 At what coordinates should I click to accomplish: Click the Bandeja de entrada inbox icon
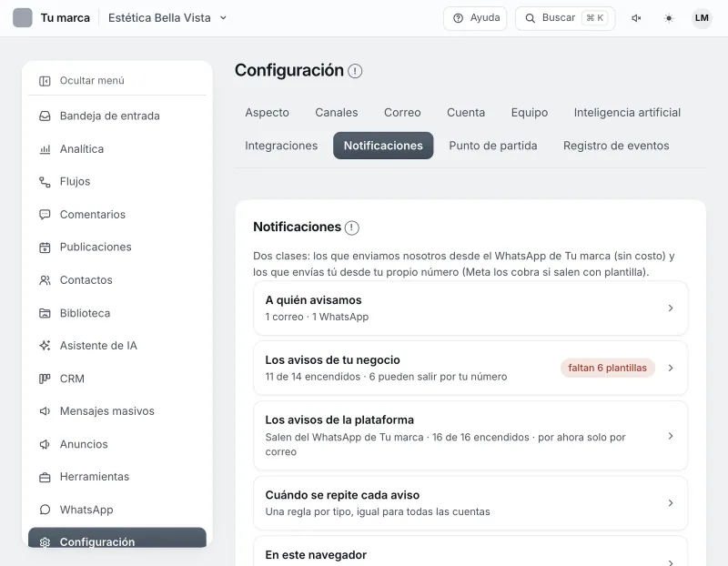click(45, 116)
